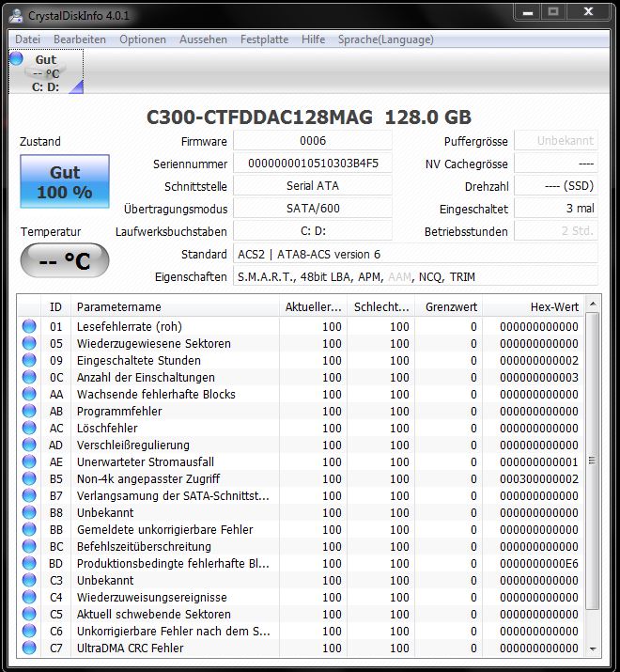Click the drive model title C300-CTFDDAC128MAG
Screen dimensions: 620x672
tap(259, 117)
